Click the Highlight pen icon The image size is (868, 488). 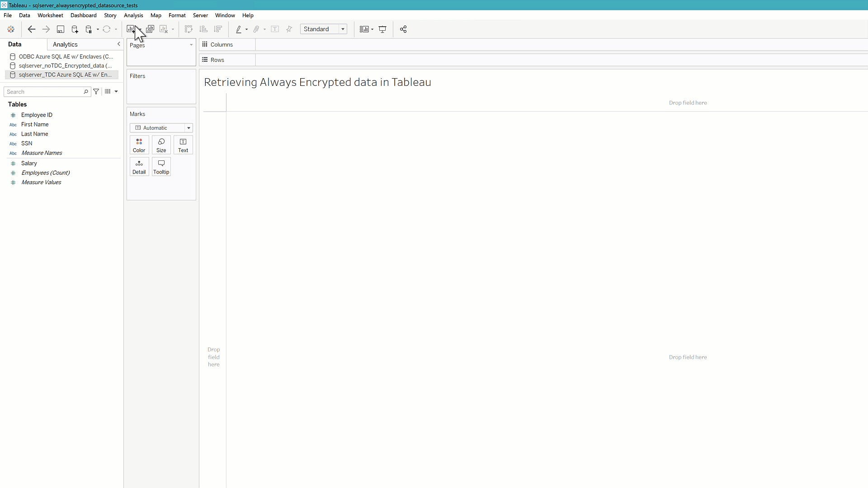(x=239, y=29)
